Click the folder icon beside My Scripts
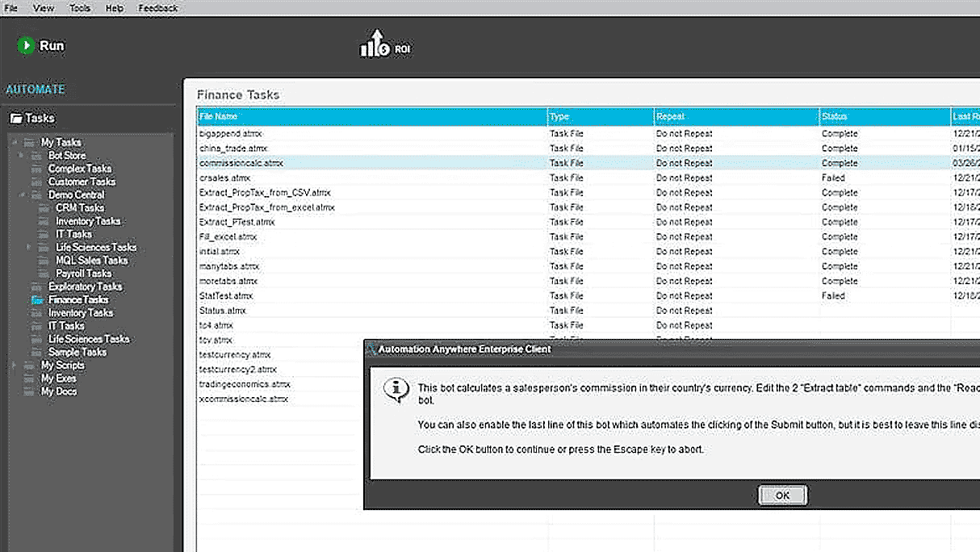This screenshot has width=980, height=552. tap(29, 366)
